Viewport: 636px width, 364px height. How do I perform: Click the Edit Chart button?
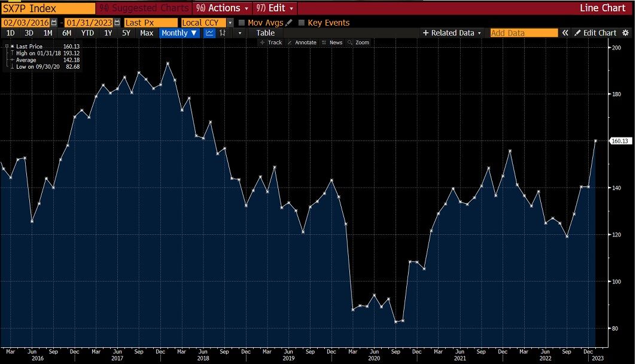tap(595, 33)
